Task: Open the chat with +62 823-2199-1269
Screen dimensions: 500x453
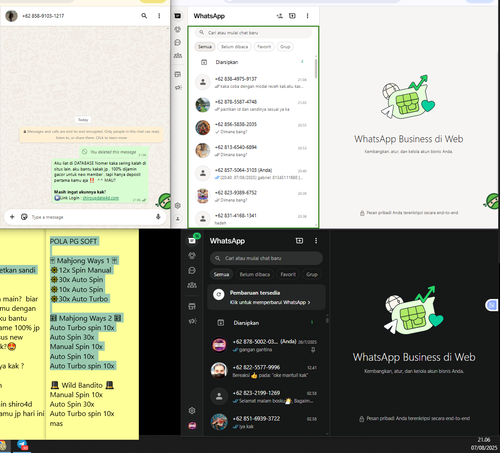Action: click(266, 397)
